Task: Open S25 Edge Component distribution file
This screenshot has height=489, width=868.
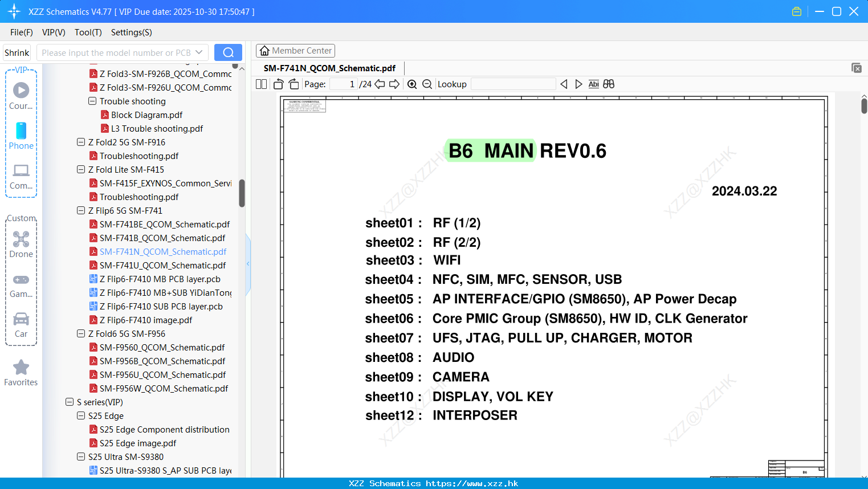Action: 164,429
